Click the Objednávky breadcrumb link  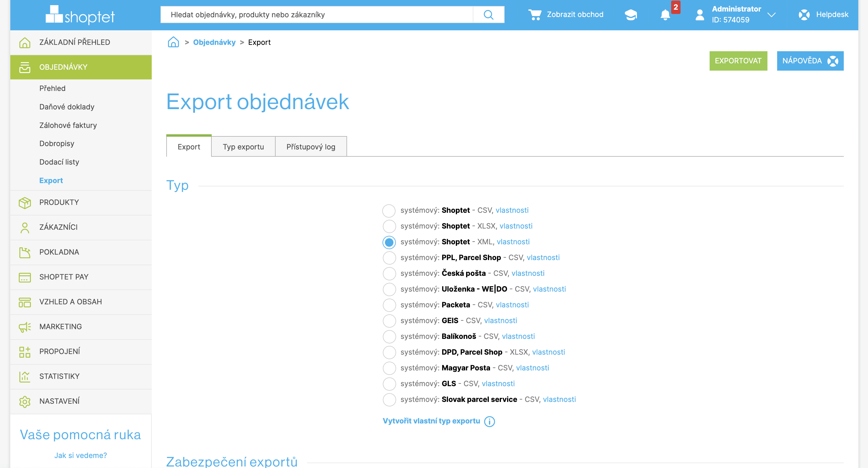pos(214,42)
